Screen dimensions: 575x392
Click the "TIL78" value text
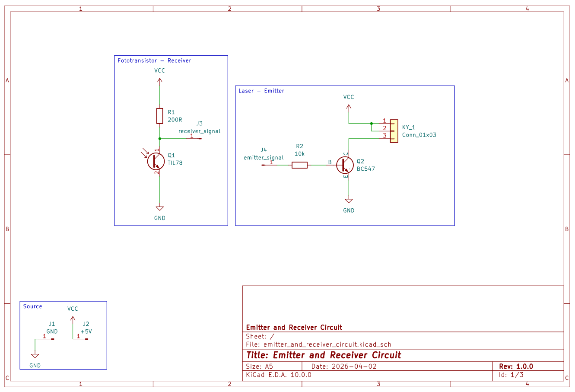pyautogui.click(x=175, y=163)
